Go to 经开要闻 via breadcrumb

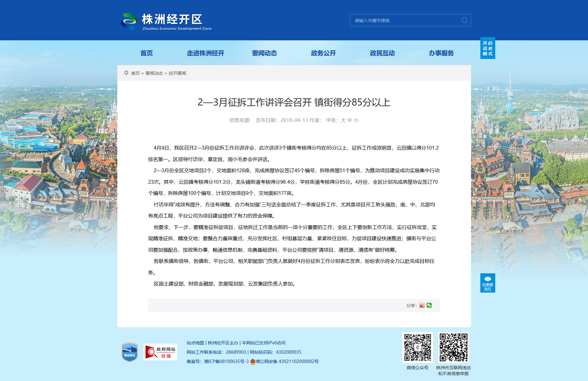177,73
